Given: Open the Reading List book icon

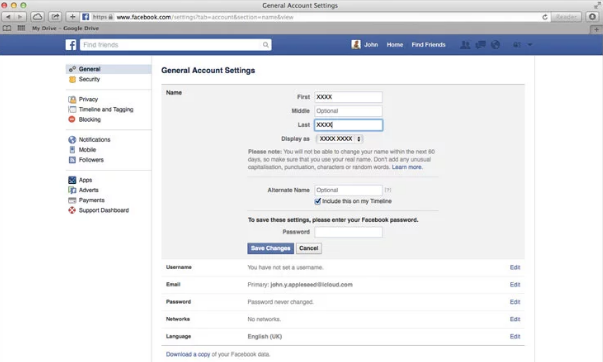Looking at the screenshot, I should (7, 28).
